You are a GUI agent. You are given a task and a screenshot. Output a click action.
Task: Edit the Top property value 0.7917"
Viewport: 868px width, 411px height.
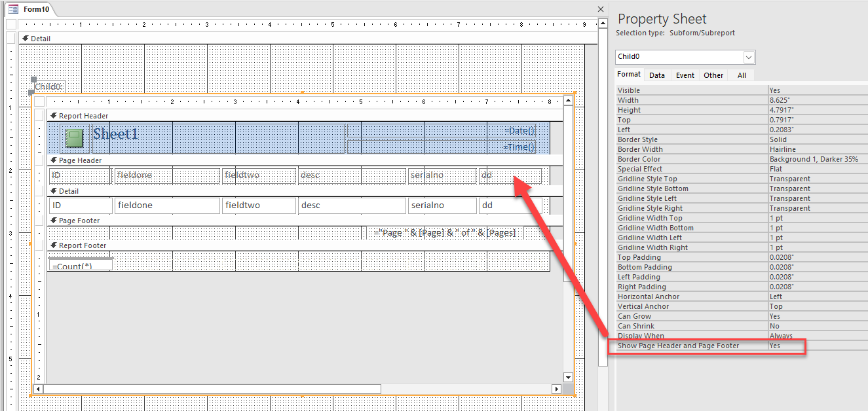(x=818, y=120)
